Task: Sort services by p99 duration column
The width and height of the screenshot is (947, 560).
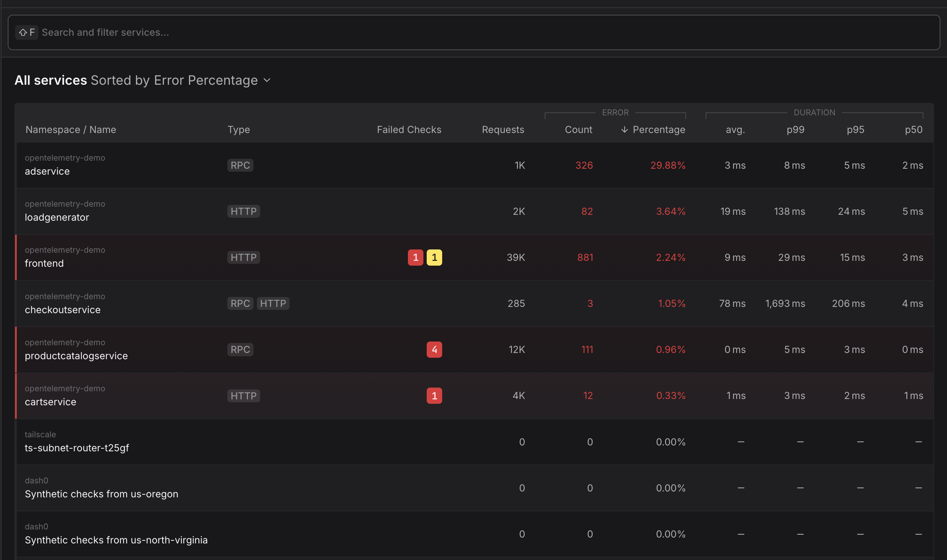Action: point(795,130)
